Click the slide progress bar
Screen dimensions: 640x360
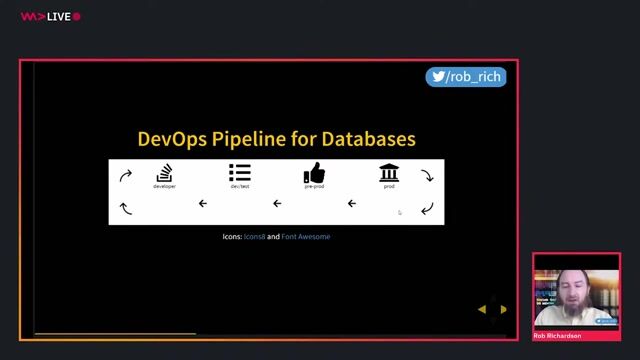pyautogui.click(x=270, y=334)
